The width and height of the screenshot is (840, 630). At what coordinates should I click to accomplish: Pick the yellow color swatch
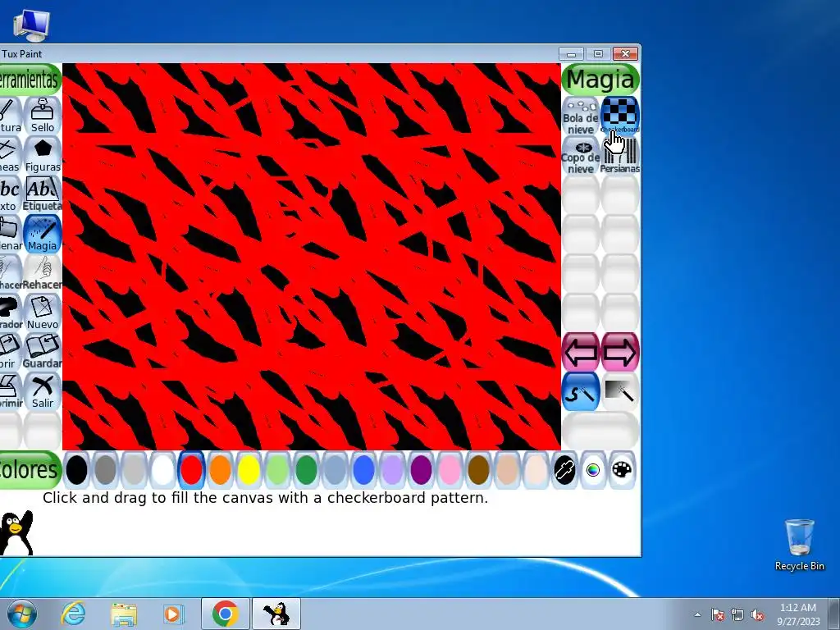tap(249, 470)
